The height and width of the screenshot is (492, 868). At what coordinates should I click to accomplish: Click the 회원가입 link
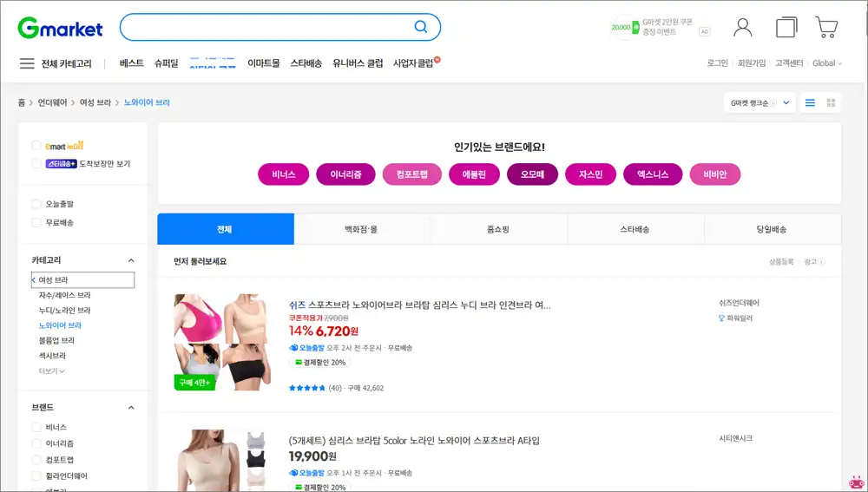[752, 63]
